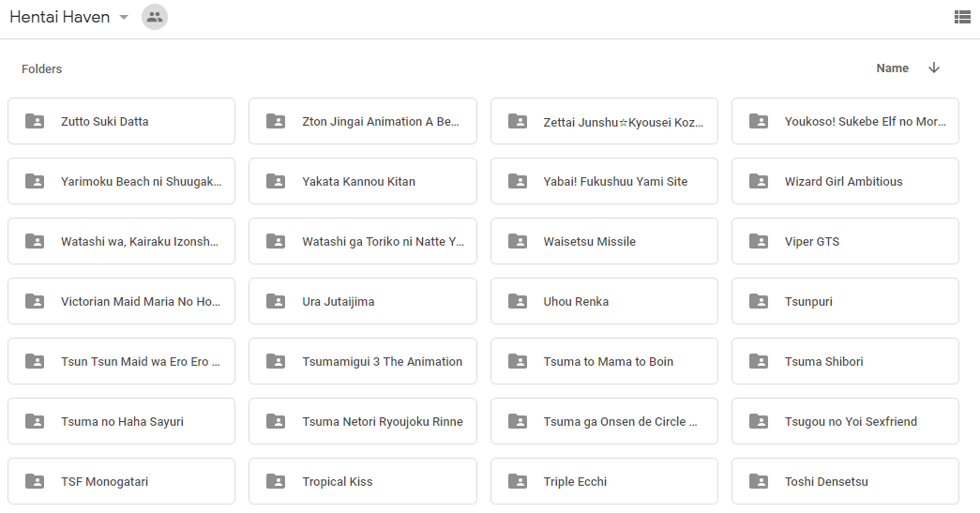Click folder icon of Viper GTS
The width and height of the screenshot is (980, 513).
(758, 241)
